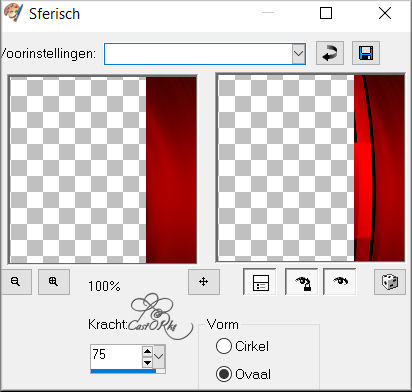Screen dimensions: 412x392
Task: Toggle the show previews panel icon
Action: pyautogui.click(x=260, y=282)
